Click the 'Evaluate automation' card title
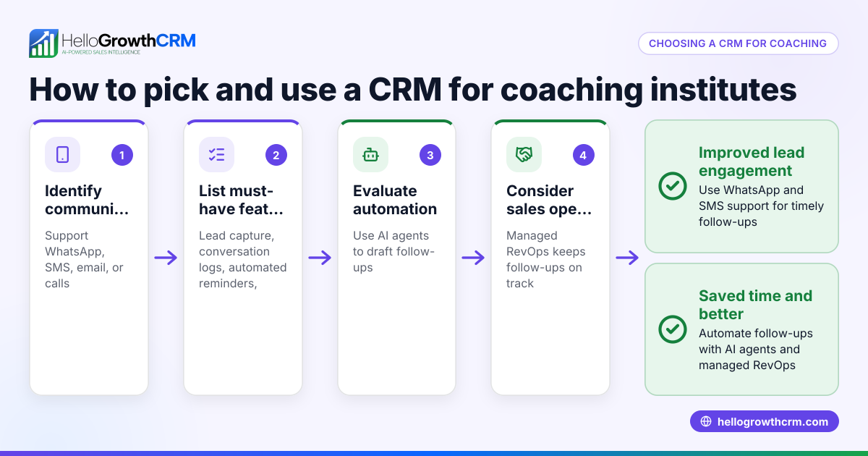 (395, 200)
